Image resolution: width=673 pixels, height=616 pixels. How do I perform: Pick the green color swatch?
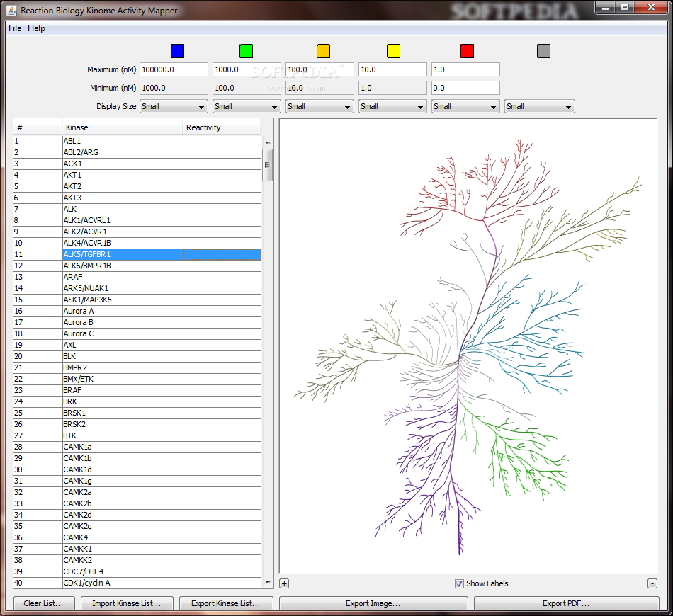pyautogui.click(x=246, y=50)
